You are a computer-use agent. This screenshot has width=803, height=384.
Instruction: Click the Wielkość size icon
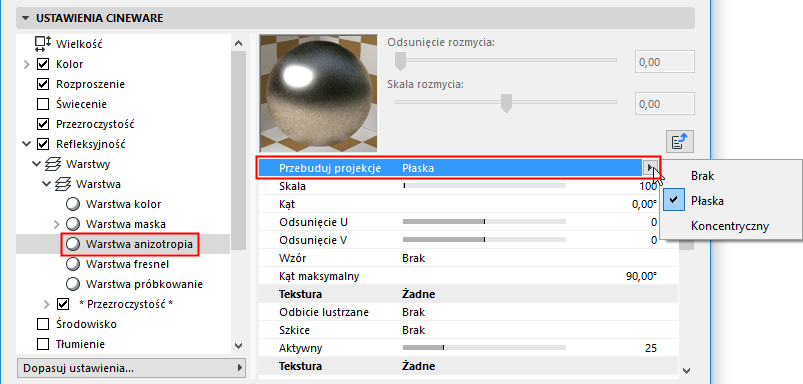coord(43,44)
